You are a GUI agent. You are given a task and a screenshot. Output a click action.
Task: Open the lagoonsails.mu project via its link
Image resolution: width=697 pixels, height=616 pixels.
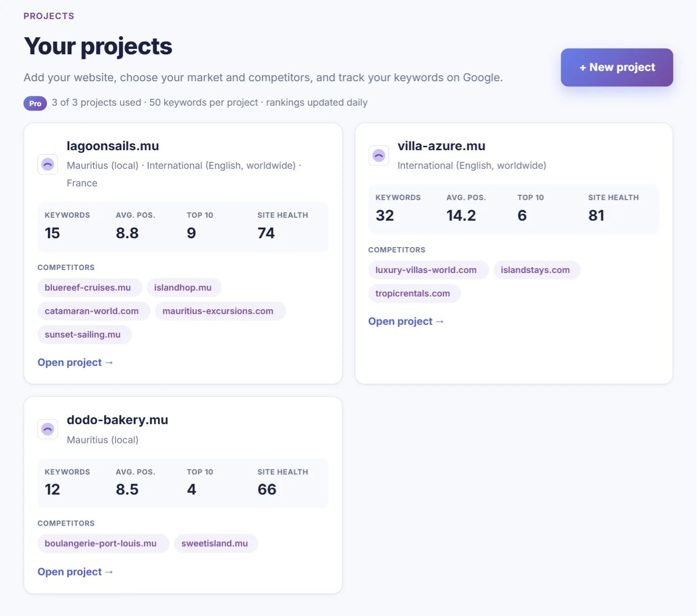tap(75, 363)
